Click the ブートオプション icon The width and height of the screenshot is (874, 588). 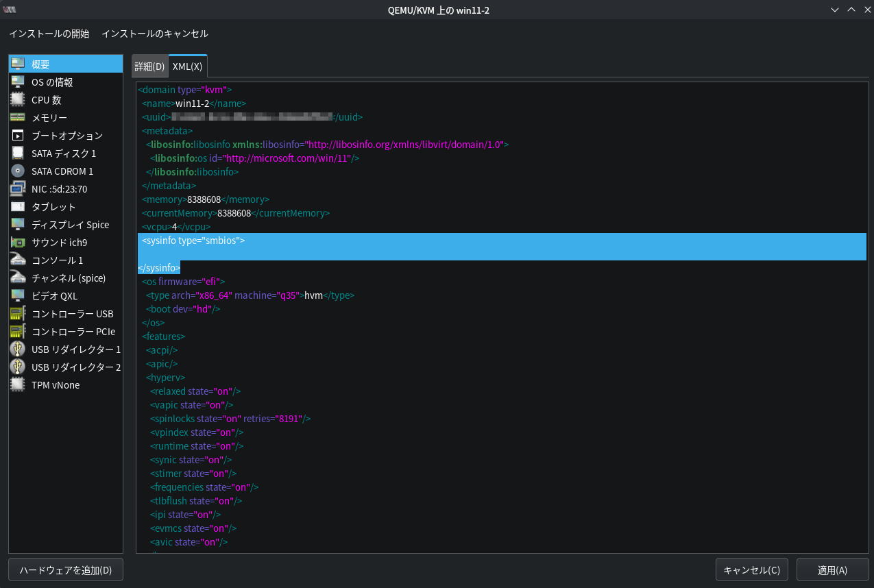(x=18, y=136)
